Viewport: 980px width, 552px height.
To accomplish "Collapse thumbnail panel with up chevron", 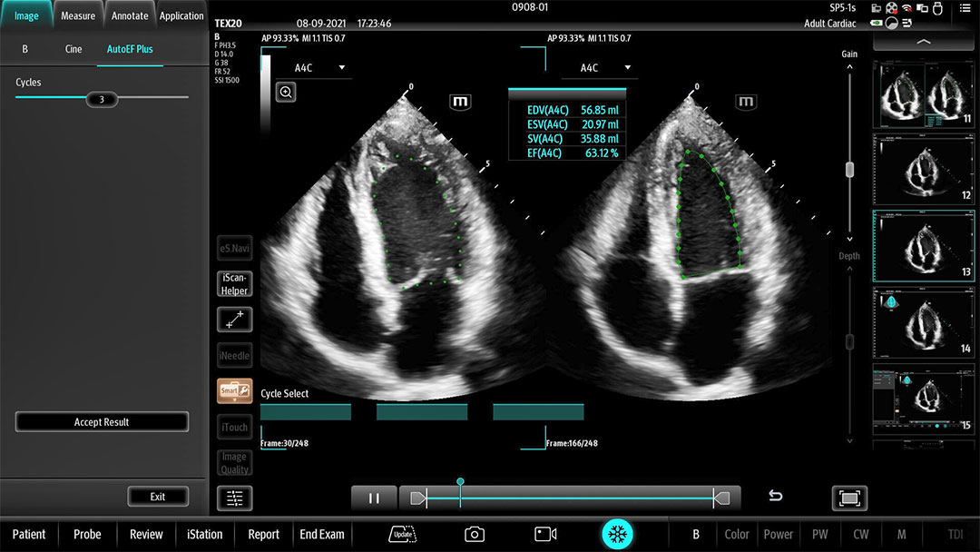I will coord(923,42).
